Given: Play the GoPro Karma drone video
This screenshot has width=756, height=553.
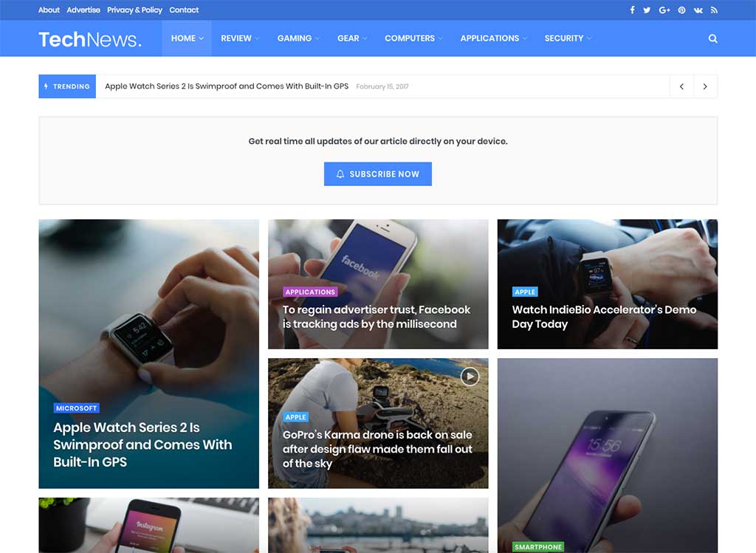Looking at the screenshot, I should click(x=470, y=377).
